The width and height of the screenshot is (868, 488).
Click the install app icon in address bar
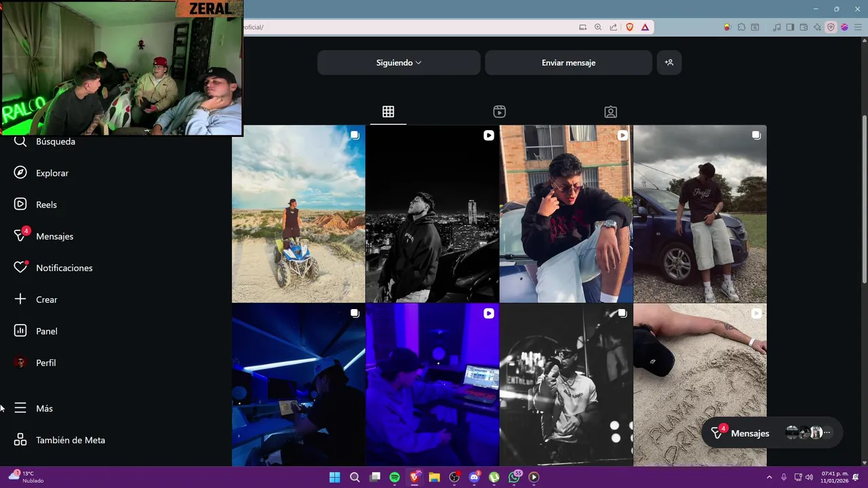[x=583, y=27]
